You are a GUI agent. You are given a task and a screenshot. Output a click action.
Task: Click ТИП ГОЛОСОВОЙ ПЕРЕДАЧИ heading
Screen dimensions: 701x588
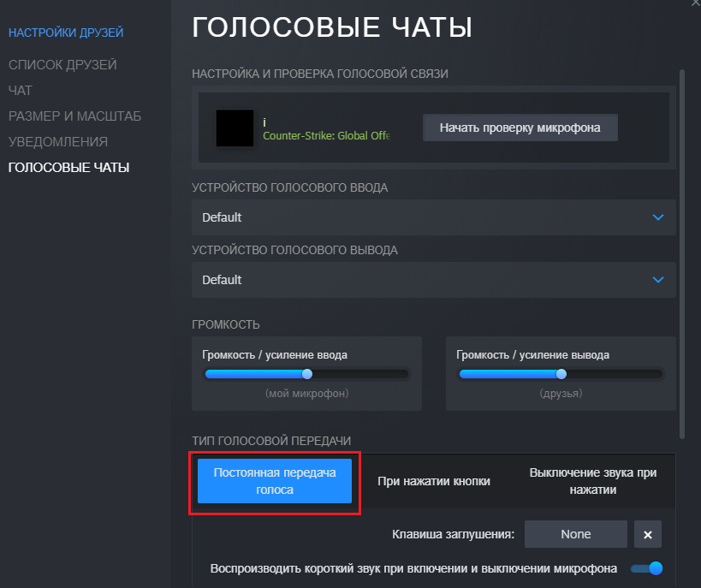click(x=271, y=441)
